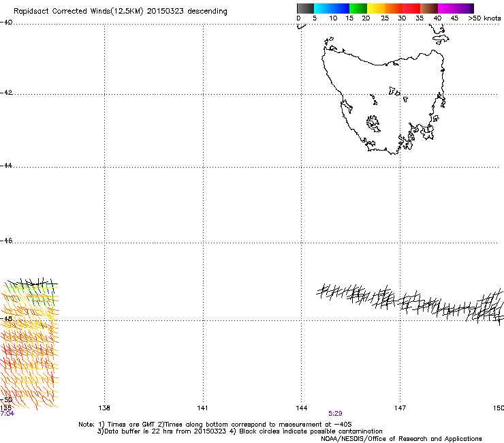
Task: Click the '-44' latitude axis label
Action: click(x=6, y=166)
